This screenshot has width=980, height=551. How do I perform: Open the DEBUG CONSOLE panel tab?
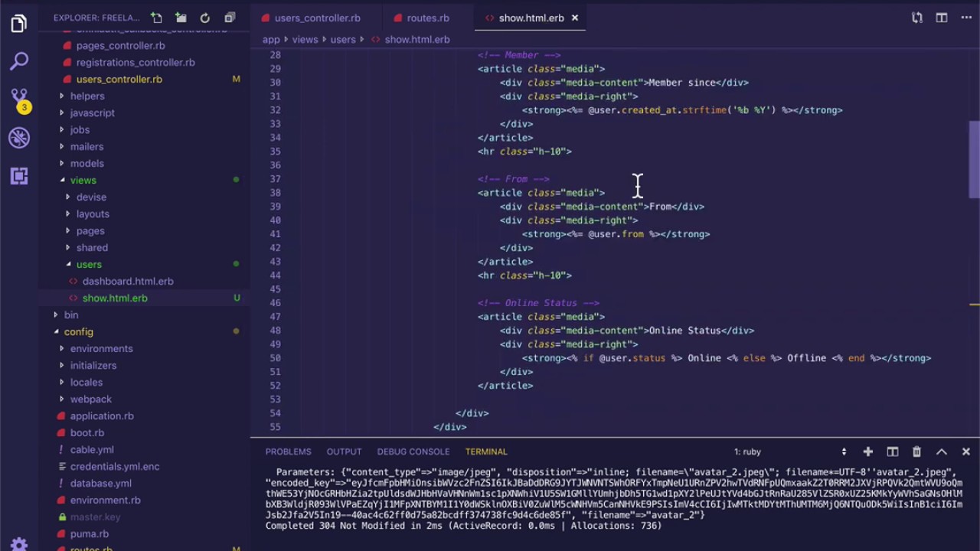pos(413,452)
